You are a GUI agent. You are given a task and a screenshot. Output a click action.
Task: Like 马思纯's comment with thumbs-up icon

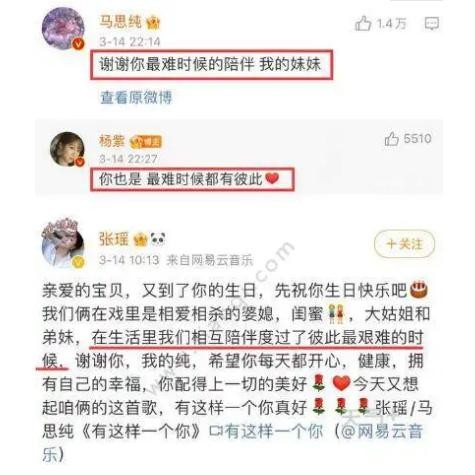pyautogui.click(x=363, y=24)
